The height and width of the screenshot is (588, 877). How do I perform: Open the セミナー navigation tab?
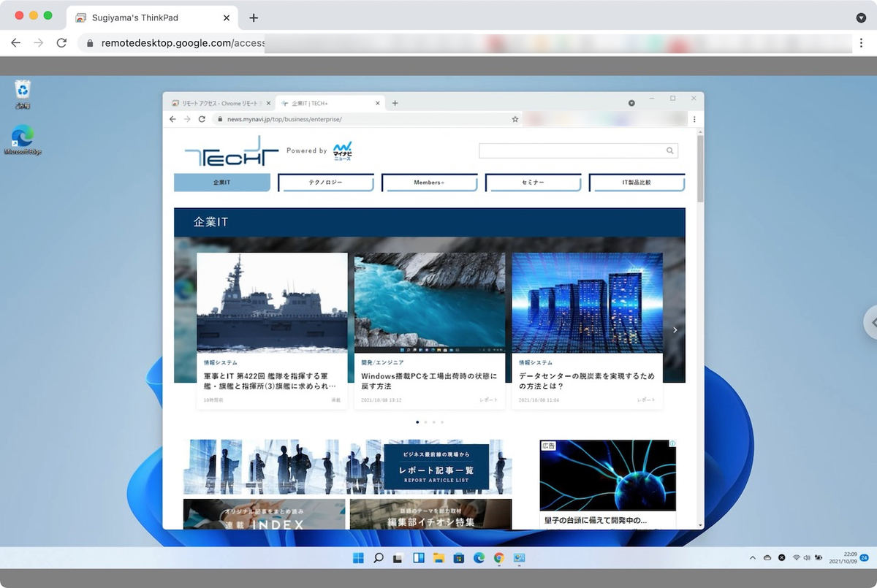coord(533,183)
